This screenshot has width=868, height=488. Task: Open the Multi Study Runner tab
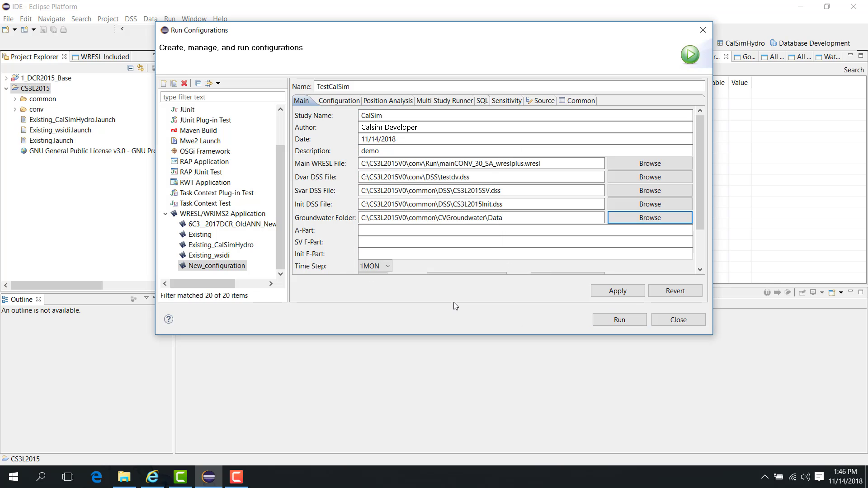(444, 100)
